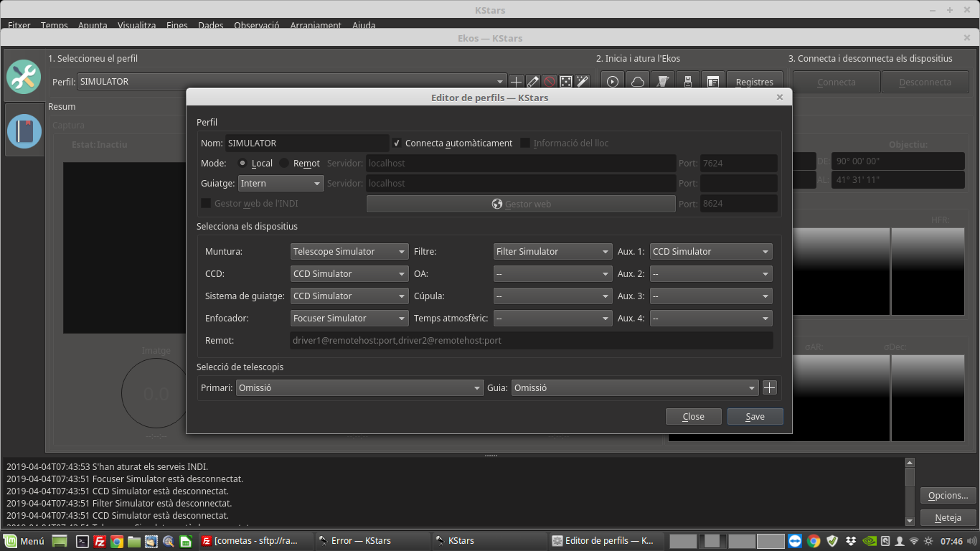The height and width of the screenshot is (551, 980).
Task: Add a telescope with the plus icon beside Guia
Action: [x=770, y=388]
